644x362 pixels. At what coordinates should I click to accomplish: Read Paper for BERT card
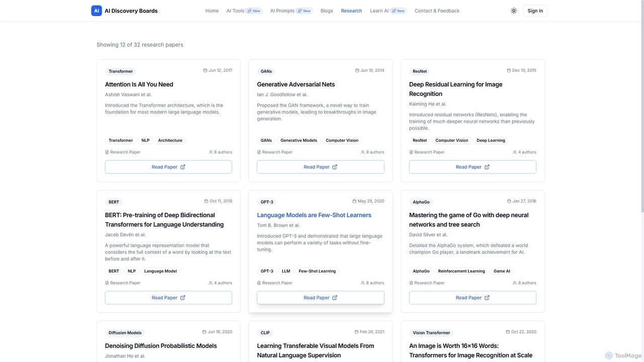(x=169, y=298)
